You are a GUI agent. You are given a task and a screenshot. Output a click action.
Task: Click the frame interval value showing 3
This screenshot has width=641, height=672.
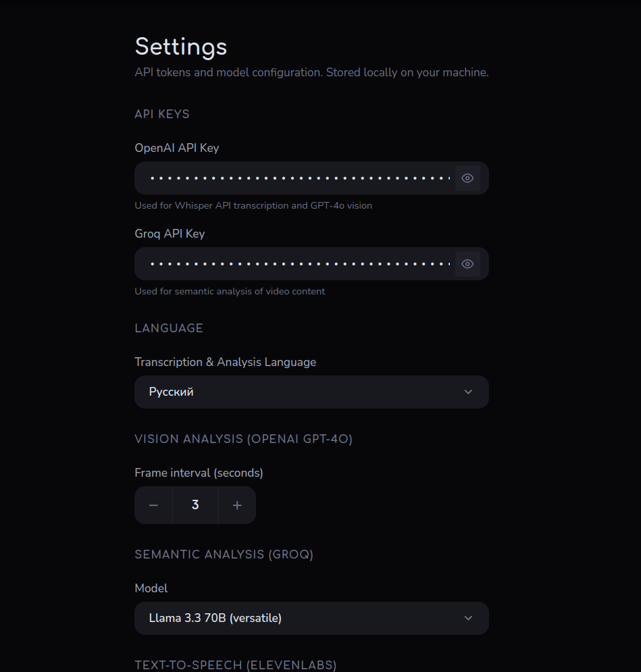(195, 505)
